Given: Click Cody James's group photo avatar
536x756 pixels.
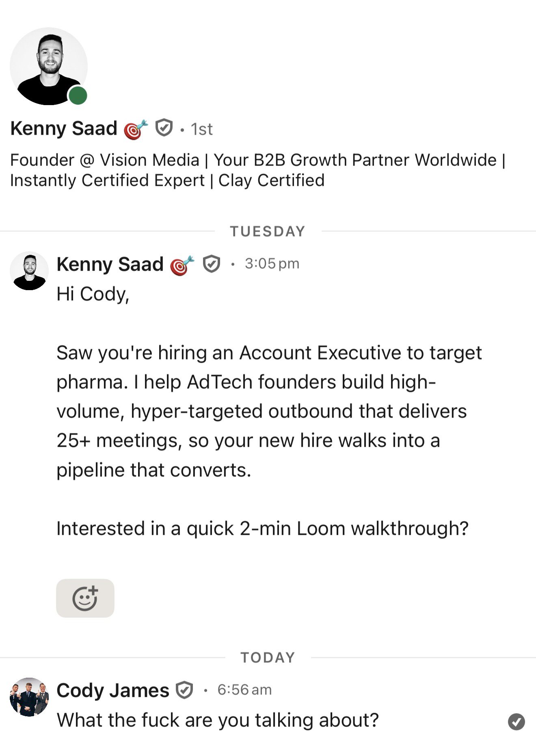Looking at the screenshot, I should point(29,697).
